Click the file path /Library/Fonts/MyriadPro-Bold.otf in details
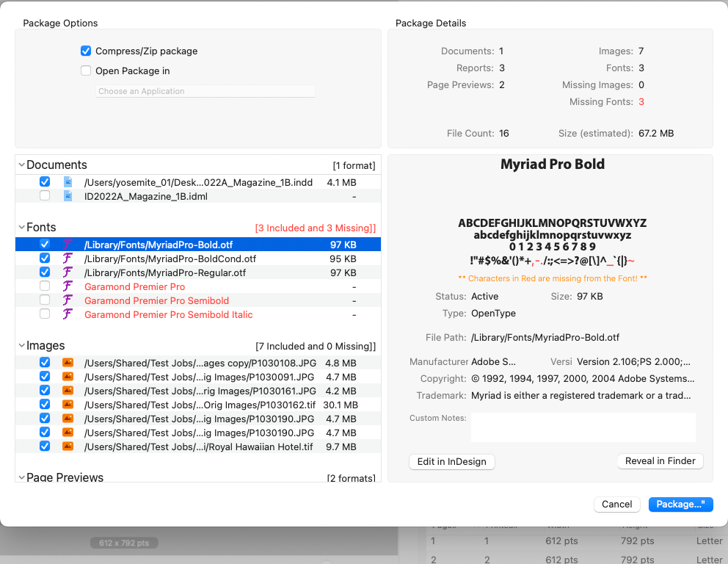The width and height of the screenshot is (728, 564). pos(545,337)
